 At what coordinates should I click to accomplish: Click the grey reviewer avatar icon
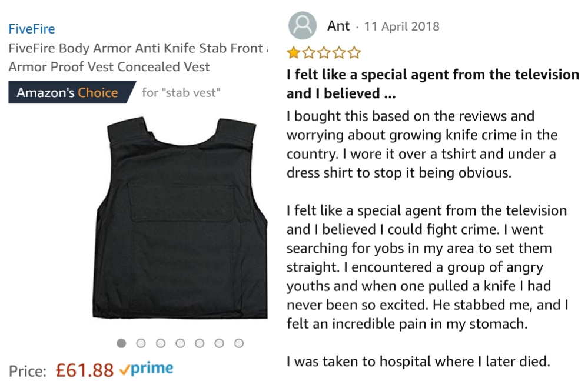pyautogui.click(x=303, y=26)
